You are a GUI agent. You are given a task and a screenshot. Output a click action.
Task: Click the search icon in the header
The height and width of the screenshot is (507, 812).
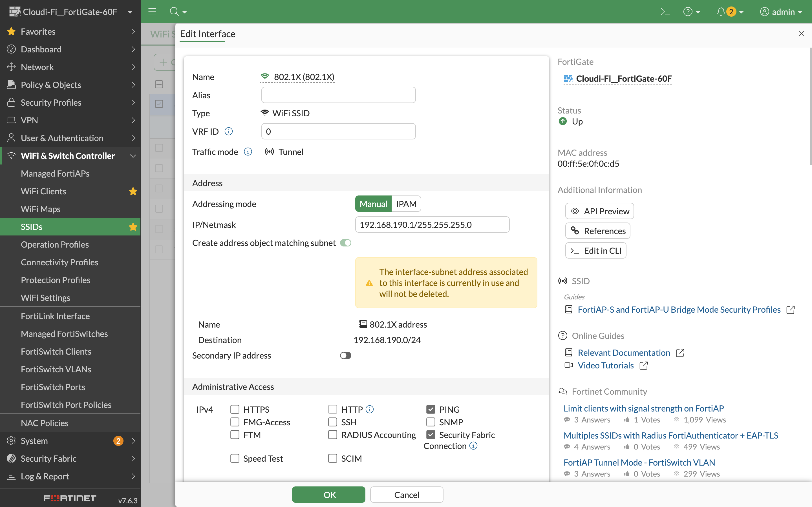pyautogui.click(x=174, y=11)
